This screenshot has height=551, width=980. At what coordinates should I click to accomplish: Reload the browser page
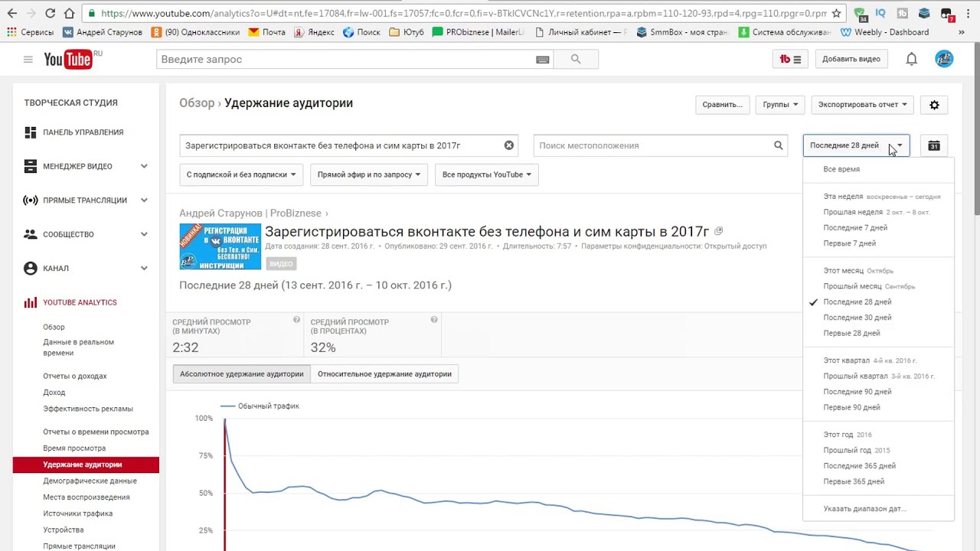(x=50, y=13)
